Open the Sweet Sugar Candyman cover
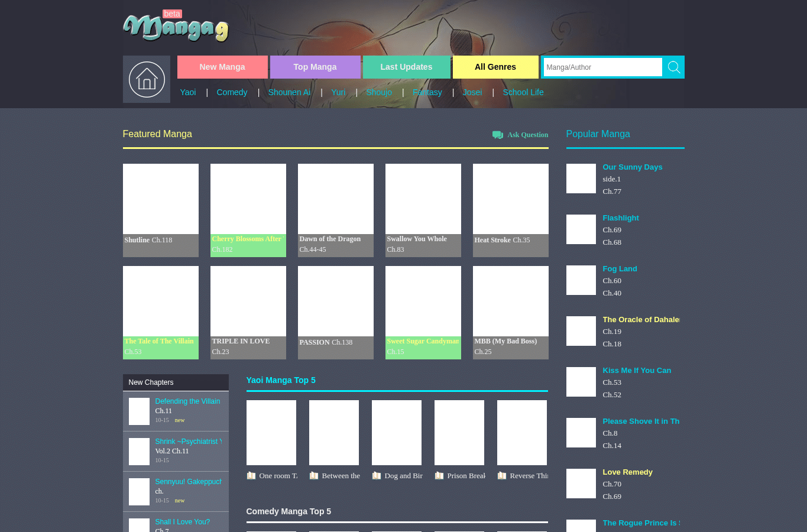The height and width of the screenshot is (532, 807). coord(423,301)
